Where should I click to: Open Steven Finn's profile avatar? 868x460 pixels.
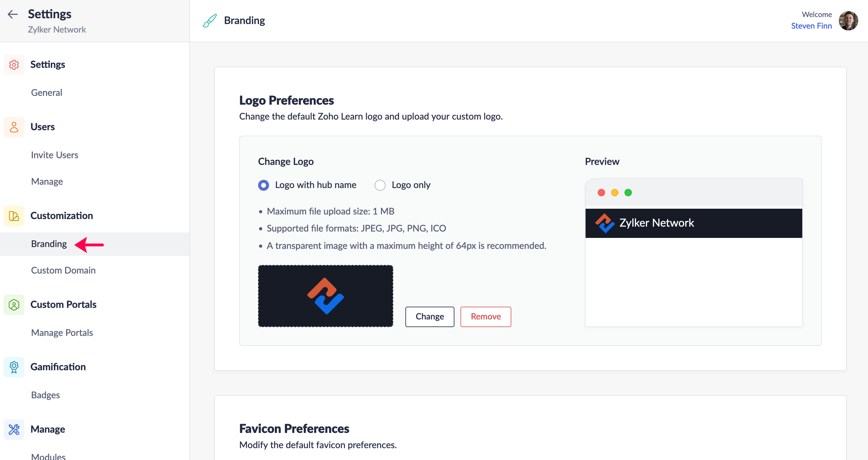(x=848, y=21)
